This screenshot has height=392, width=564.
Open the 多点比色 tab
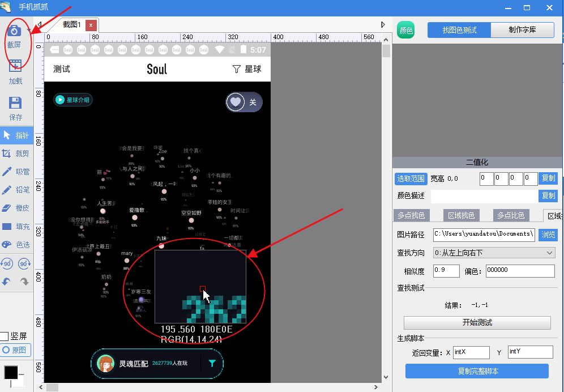511,215
